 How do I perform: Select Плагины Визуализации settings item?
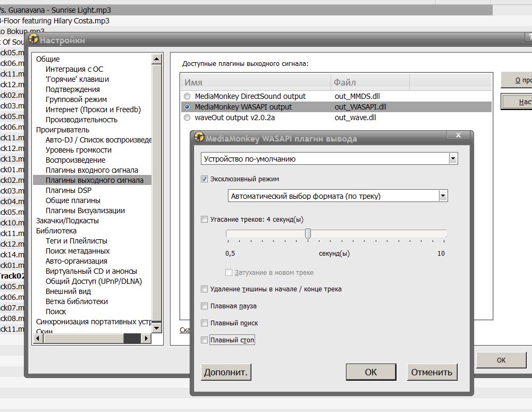[85, 211]
